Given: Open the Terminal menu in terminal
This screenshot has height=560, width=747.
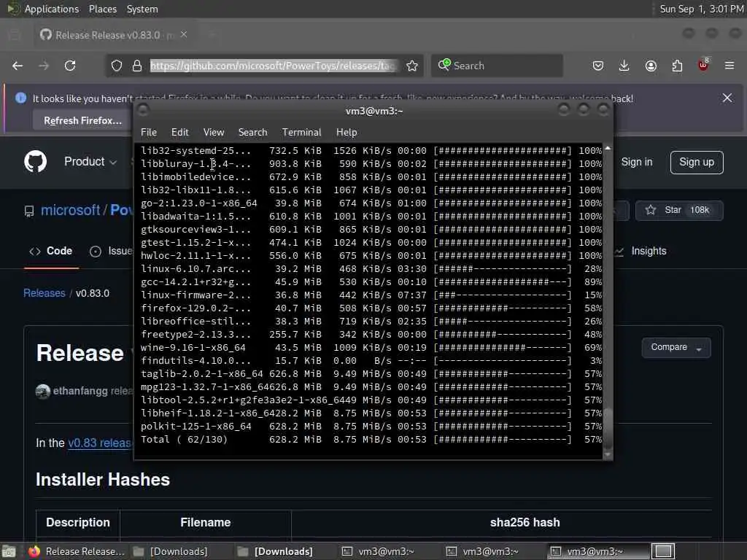Looking at the screenshot, I should 301,133.
